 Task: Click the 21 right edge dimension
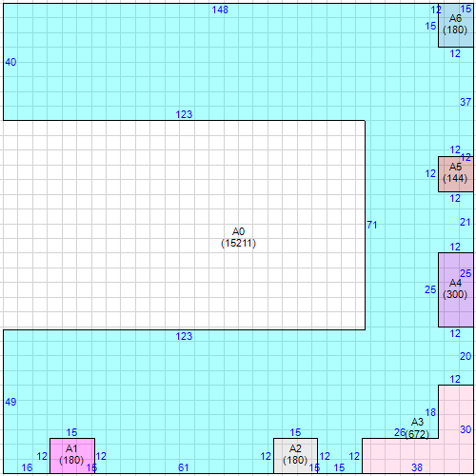pos(466,222)
